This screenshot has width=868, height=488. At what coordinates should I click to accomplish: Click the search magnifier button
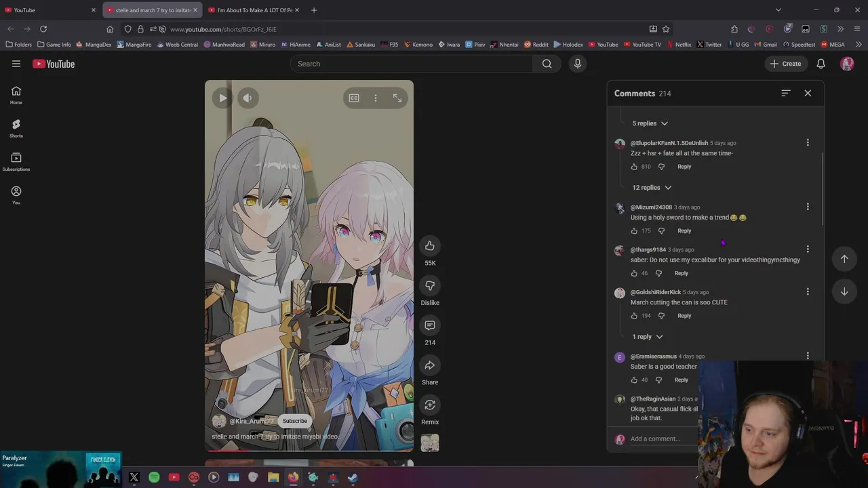[547, 64]
